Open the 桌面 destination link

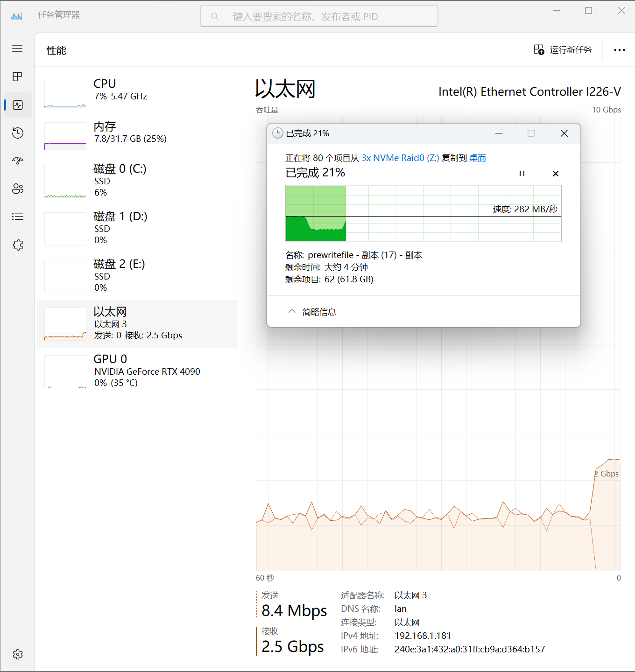tap(478, 158)
